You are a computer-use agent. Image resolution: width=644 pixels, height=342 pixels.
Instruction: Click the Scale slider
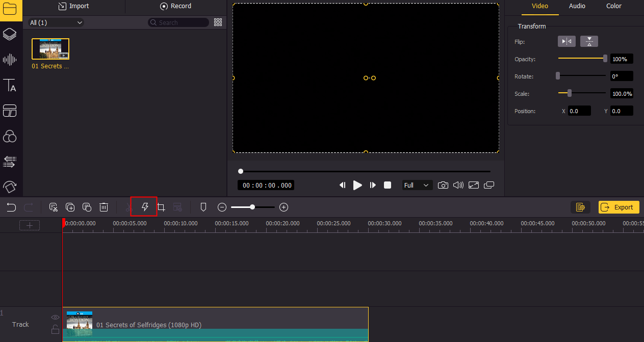click(582, 93)
